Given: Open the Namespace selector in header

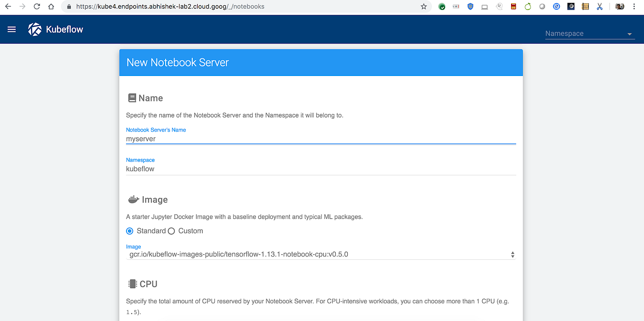Looking at the screenshot, I should (590, 34).
